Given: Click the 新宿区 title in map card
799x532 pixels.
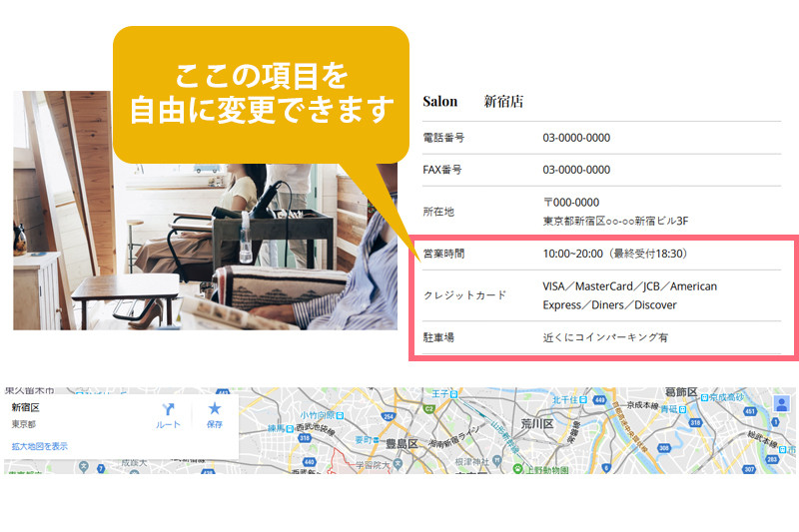Looking at the screenshot, I should pos(25,407).
